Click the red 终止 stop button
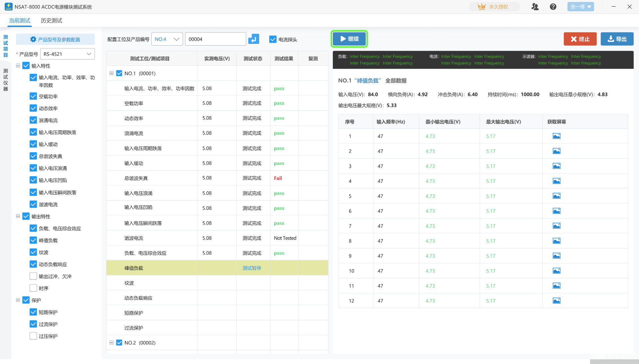The height and width of the screenshot is (364, 639). pos(580,39)
